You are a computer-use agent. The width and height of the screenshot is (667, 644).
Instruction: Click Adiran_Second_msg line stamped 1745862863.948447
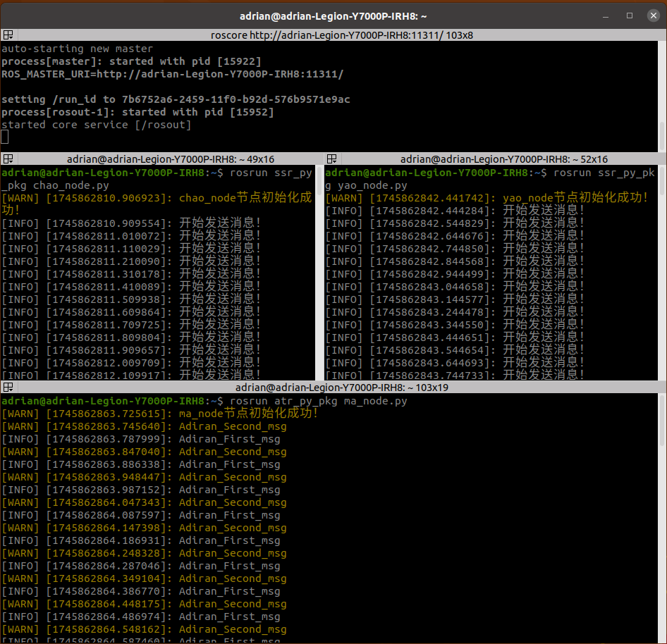pos(145,477)
